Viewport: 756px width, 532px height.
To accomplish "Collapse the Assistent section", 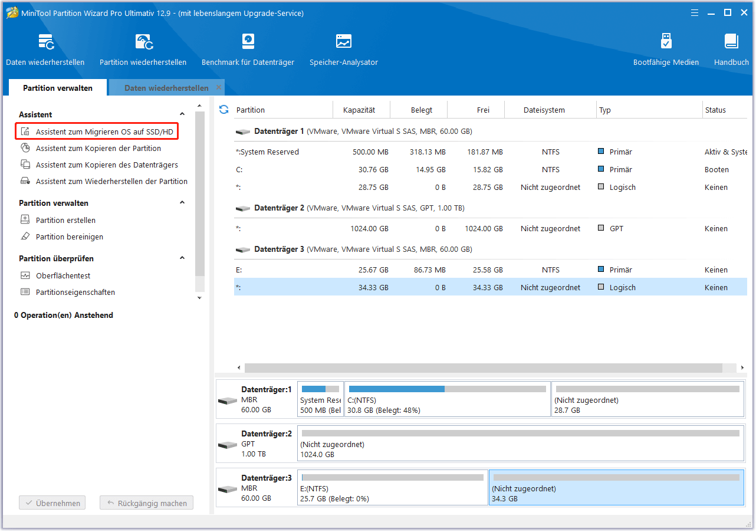I will coord(182,114).
